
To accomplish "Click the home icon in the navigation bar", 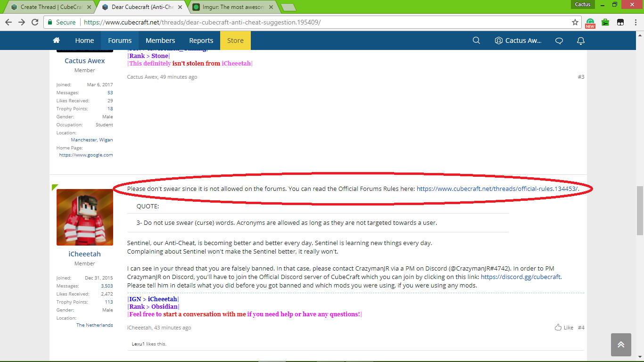I will (57, 41).
